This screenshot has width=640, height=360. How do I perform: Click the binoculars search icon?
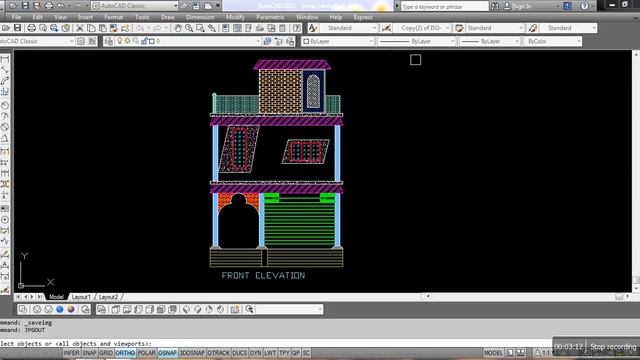point(495,6)
